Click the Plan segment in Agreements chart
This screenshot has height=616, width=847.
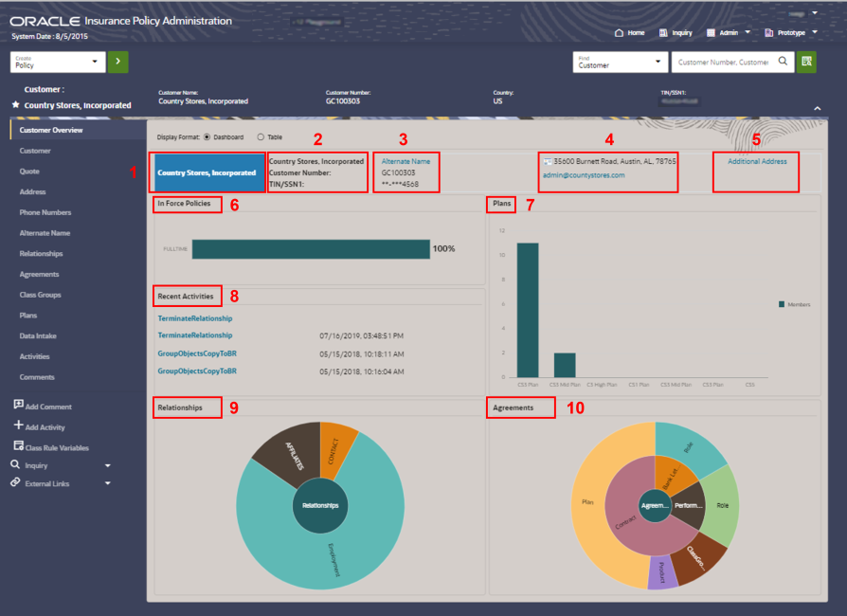click(x=587, y=502)
